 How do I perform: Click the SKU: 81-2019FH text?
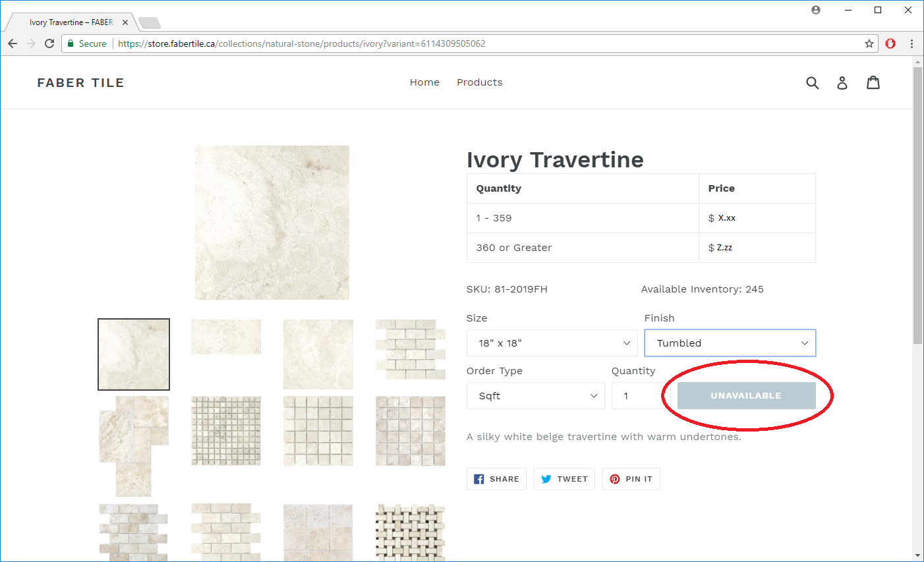tap(507, 289)
